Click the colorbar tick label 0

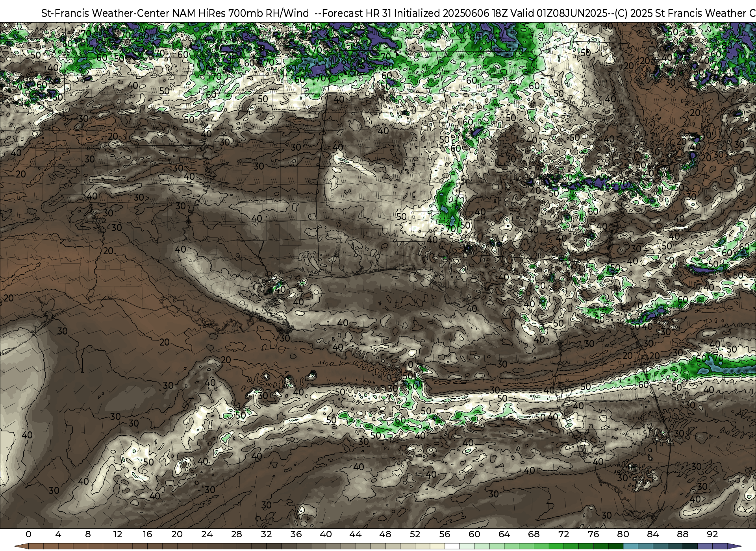pyautogui.click(x=28, y=534)
